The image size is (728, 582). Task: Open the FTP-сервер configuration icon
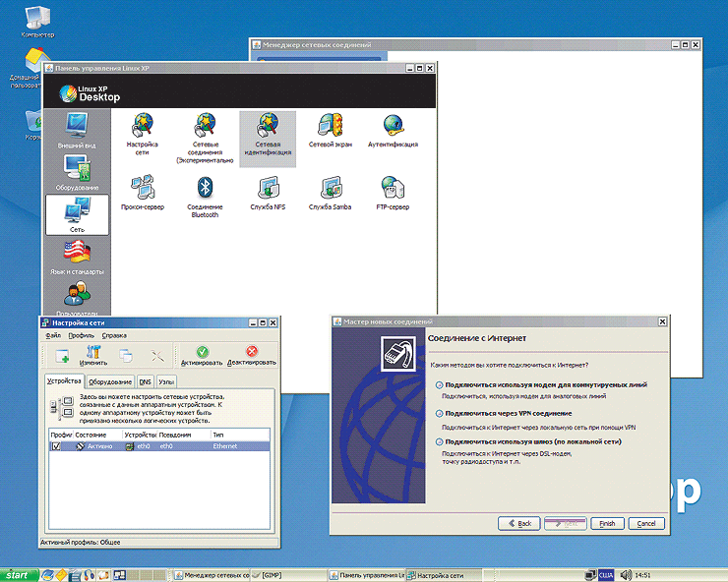point(394,188)
